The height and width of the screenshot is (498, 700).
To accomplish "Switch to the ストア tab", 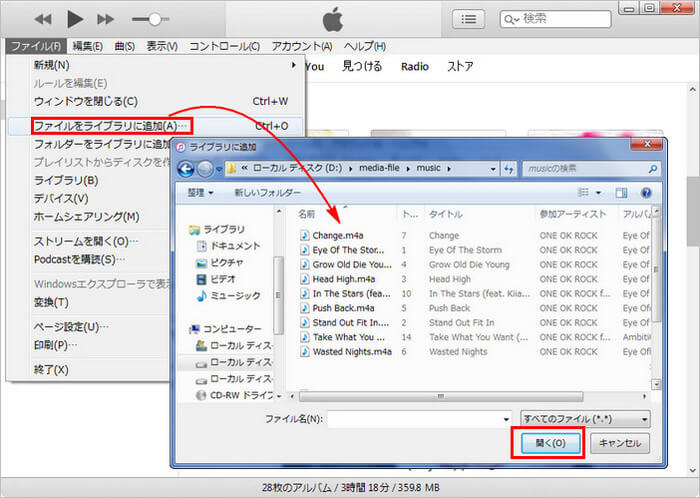I will (x=460, y=66).
